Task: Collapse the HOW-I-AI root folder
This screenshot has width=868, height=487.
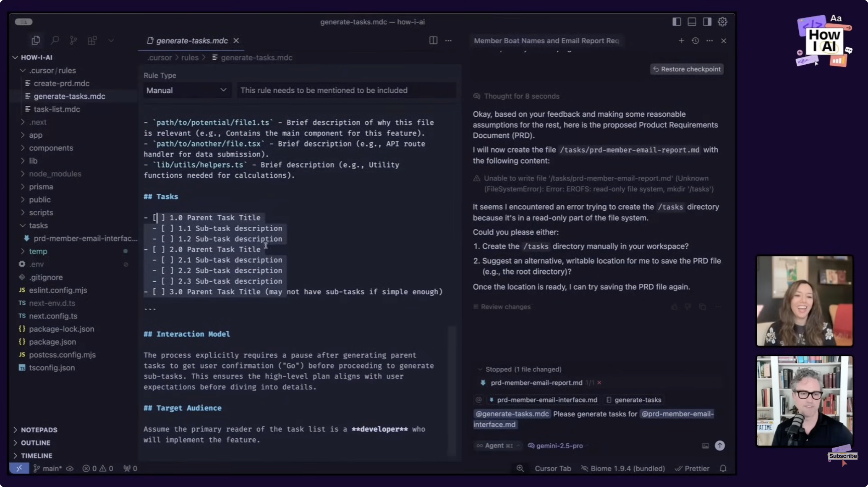Action: 37,57
